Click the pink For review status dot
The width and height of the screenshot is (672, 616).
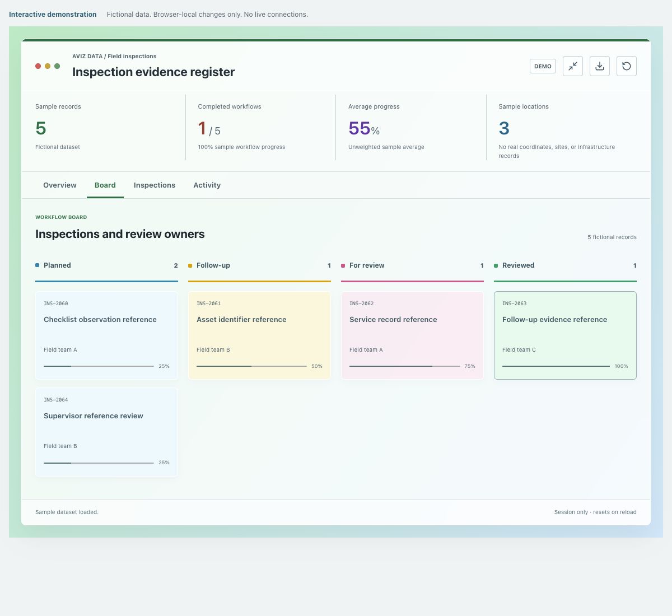(343, 265)
